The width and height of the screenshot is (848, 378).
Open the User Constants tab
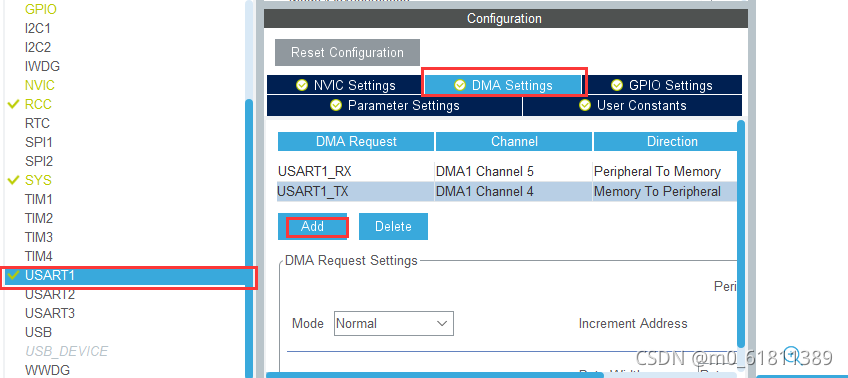pyautogui.click(x=632, y=105)
